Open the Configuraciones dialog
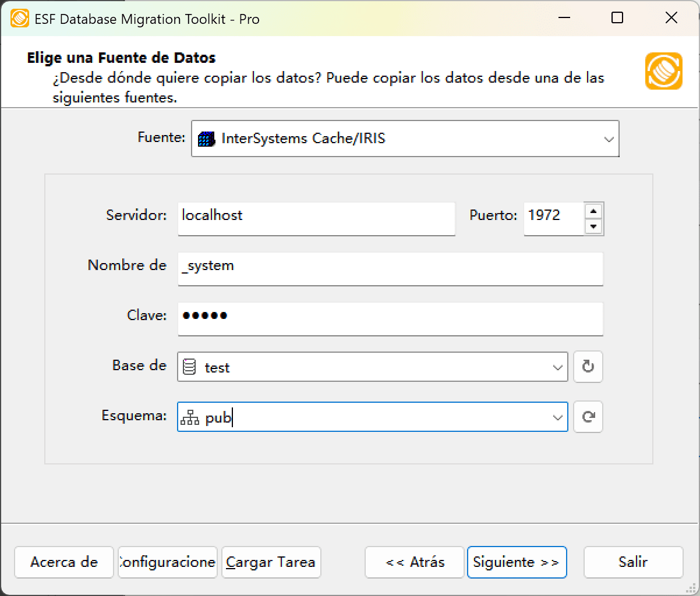Viewport: 700px width, 596px height. 167,562
